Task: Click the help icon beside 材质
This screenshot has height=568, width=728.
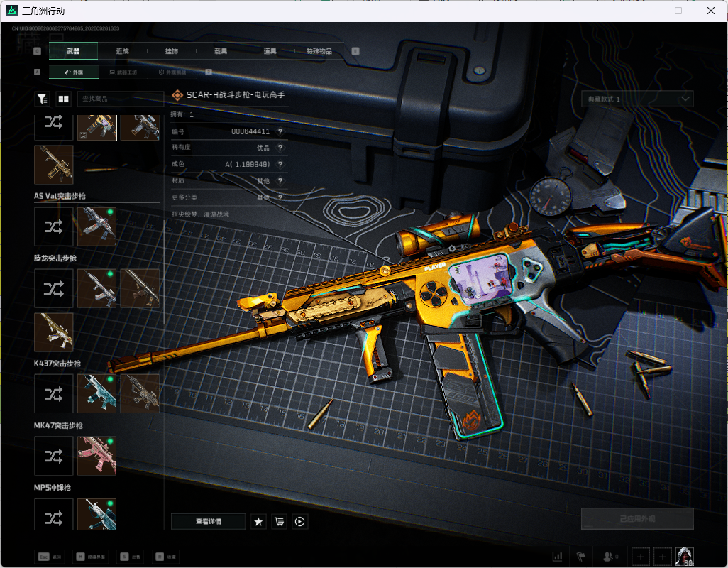Action: (x=280, y=180)
